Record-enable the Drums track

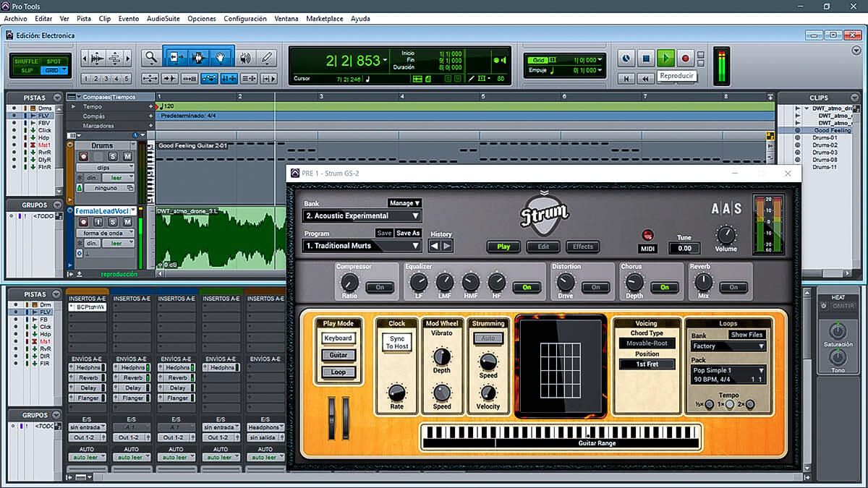click(82, 156)
